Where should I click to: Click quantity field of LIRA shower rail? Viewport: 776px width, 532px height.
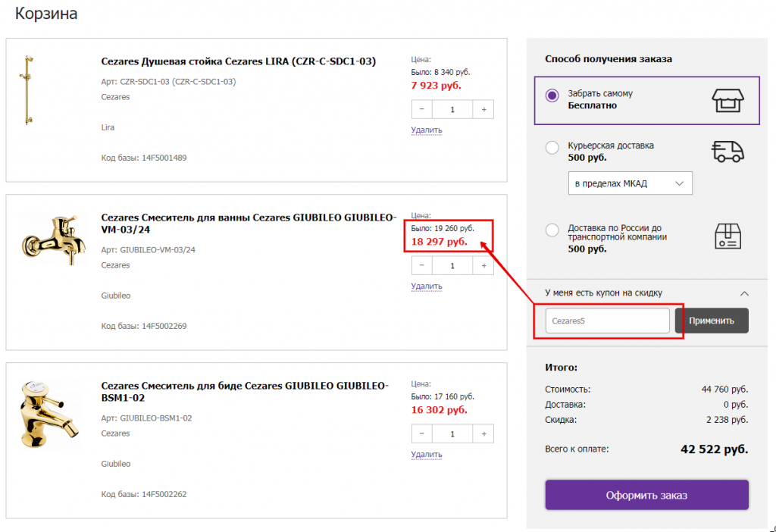[x=452, y=109]
